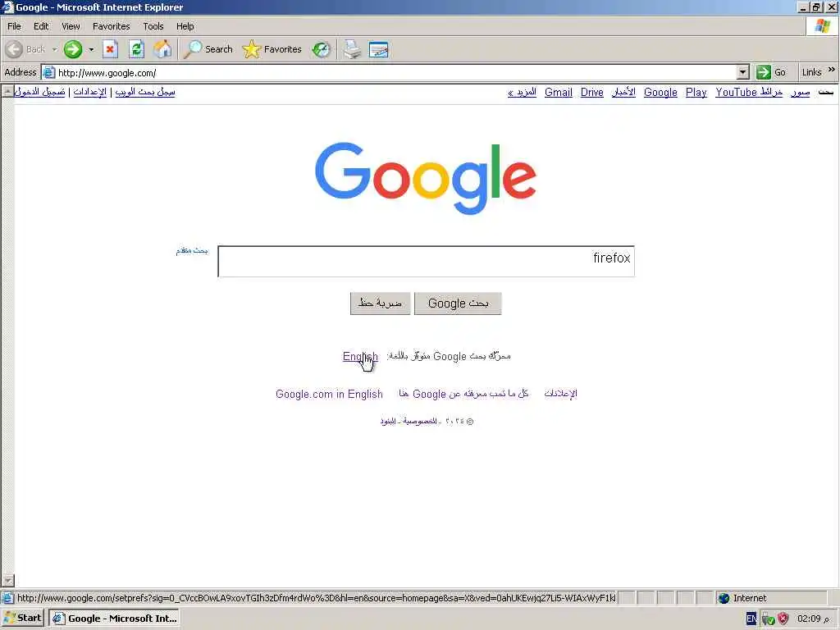Click the Arabic web history link top-left
Screen dimensions: 840x630
pos(145,92)
